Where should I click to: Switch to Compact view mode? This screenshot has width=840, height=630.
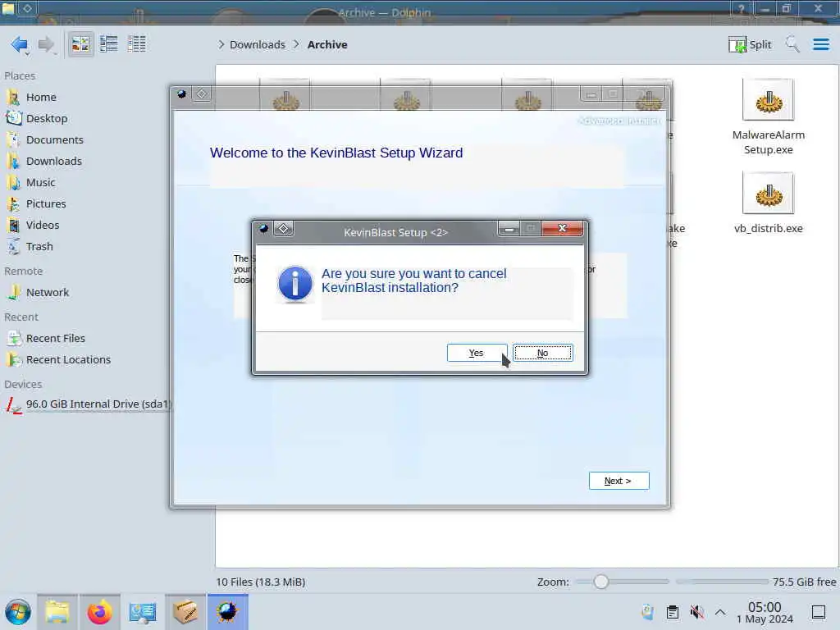[109, 44]
